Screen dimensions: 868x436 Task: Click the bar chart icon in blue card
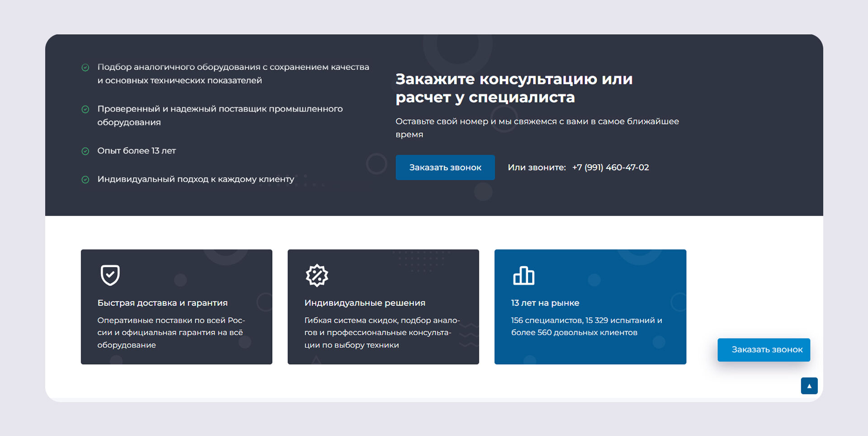click(x=524, y=275)
